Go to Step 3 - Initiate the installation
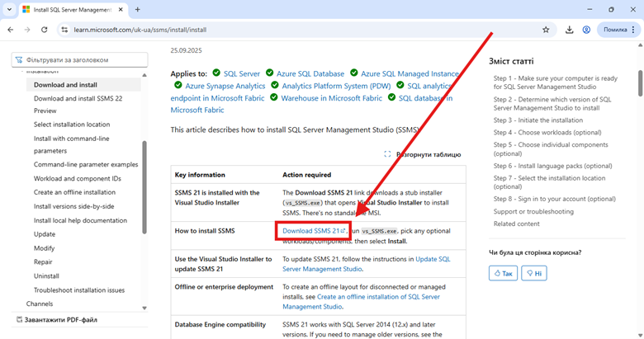 click(x=538, y=120)
